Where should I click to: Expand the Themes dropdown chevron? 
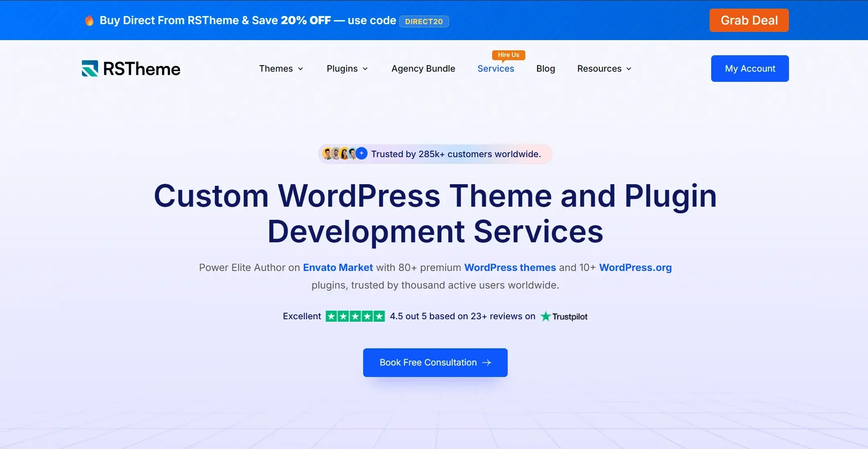coord(301,69)
